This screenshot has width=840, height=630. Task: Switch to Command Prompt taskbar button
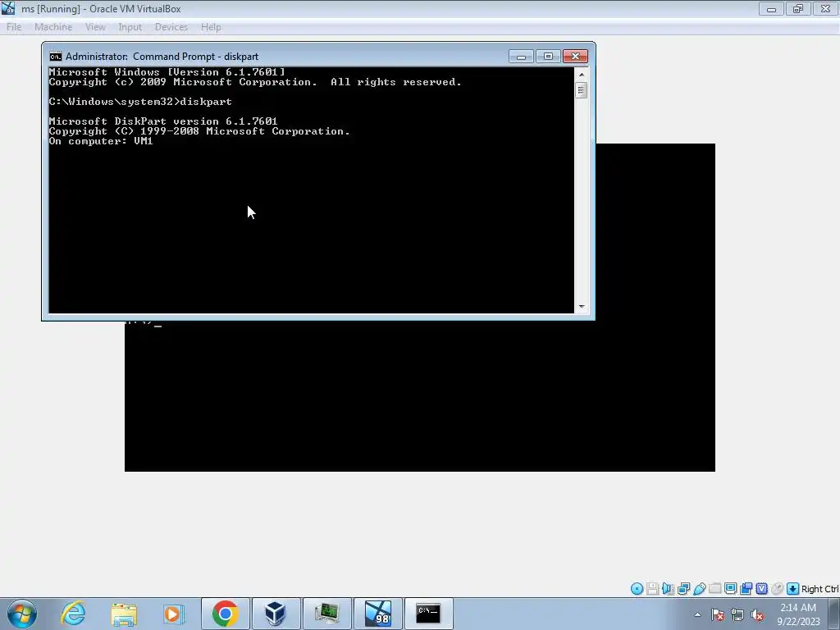click(428, 614)
